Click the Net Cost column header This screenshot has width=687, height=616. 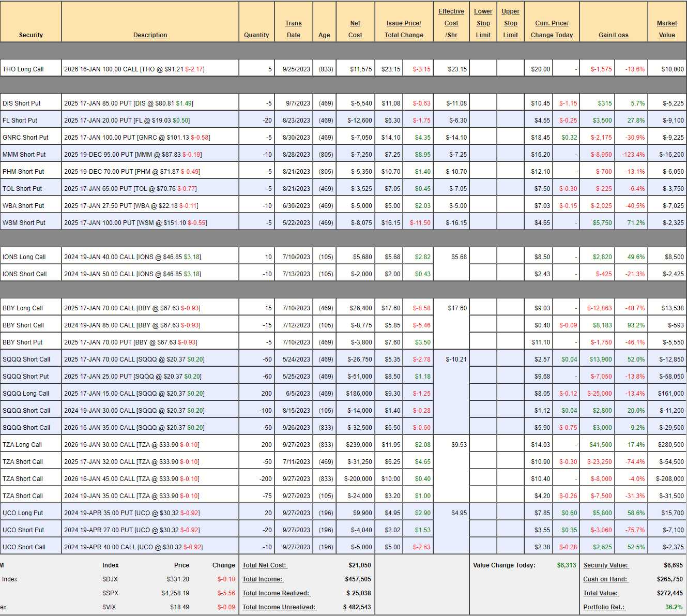[x=355, y=29]
